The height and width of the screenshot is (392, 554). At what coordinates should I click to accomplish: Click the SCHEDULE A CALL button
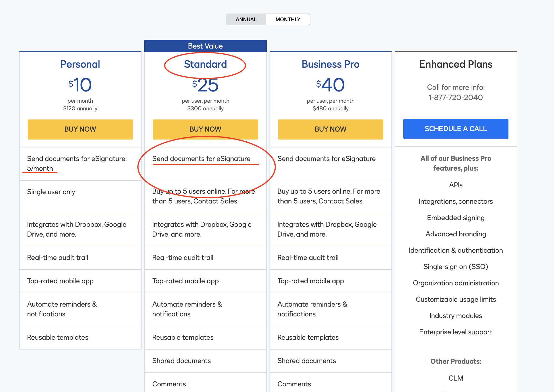tap(456, 129)
